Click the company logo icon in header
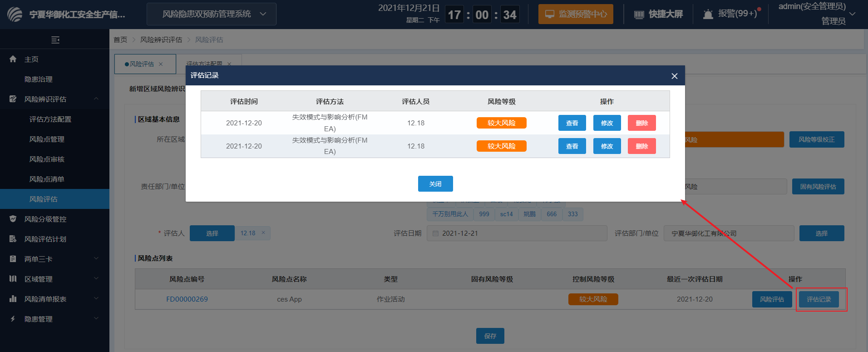This screenshot has width=868, height=352. pos(15,15)
